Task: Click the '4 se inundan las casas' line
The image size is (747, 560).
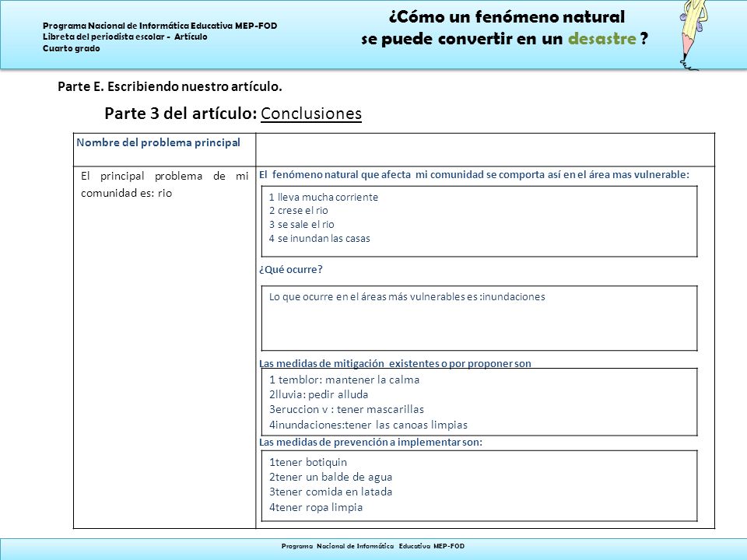Action: (x=319, y=239)
